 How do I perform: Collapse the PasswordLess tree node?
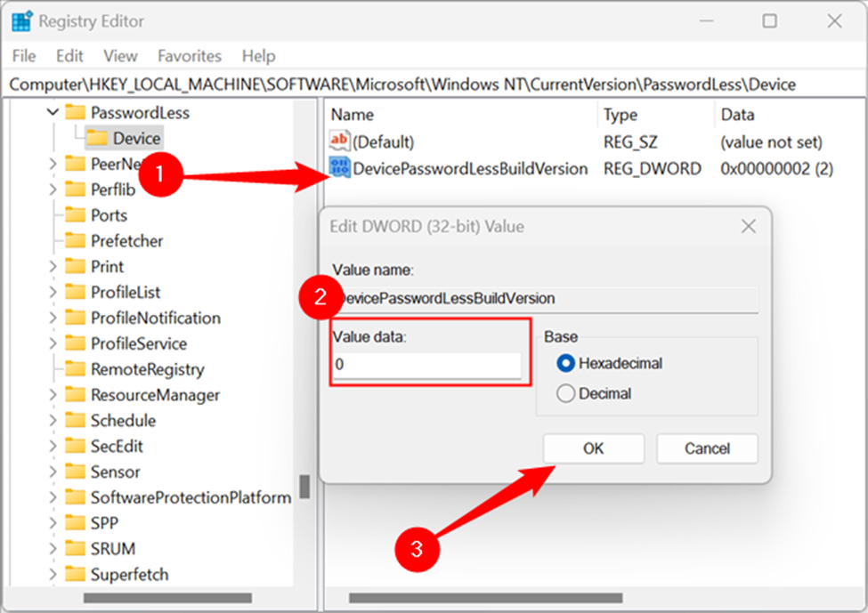pos(53,112)
